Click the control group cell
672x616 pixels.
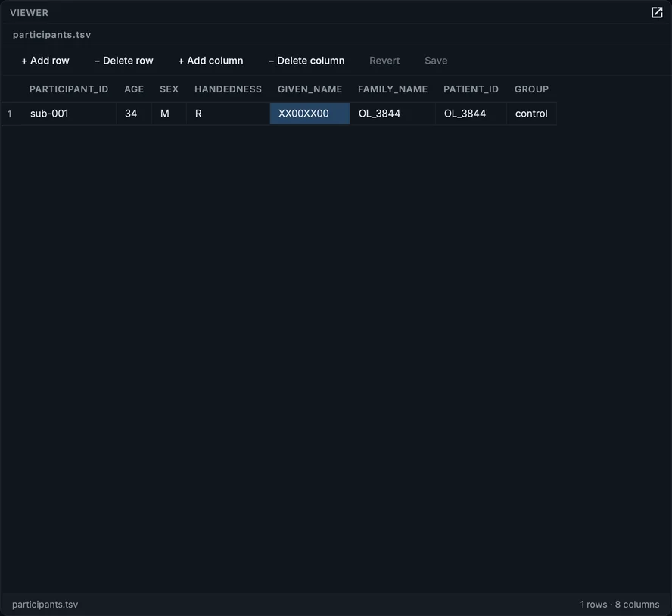(531, 114)
